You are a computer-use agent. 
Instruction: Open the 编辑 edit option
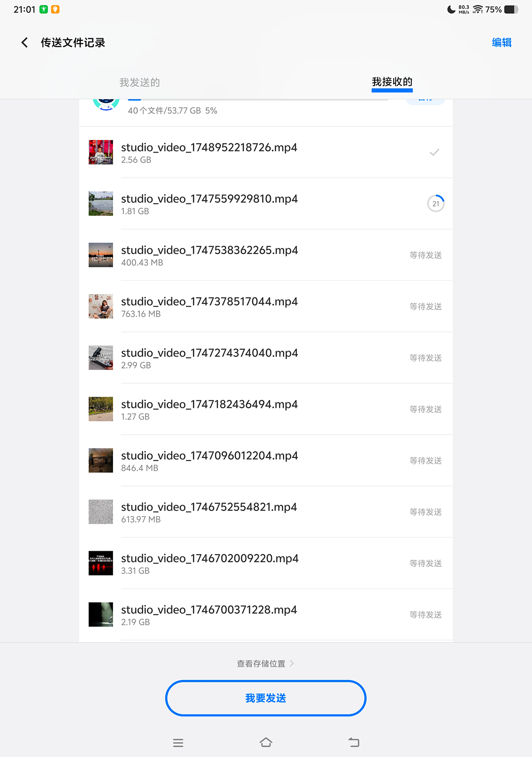coord(501,43)
